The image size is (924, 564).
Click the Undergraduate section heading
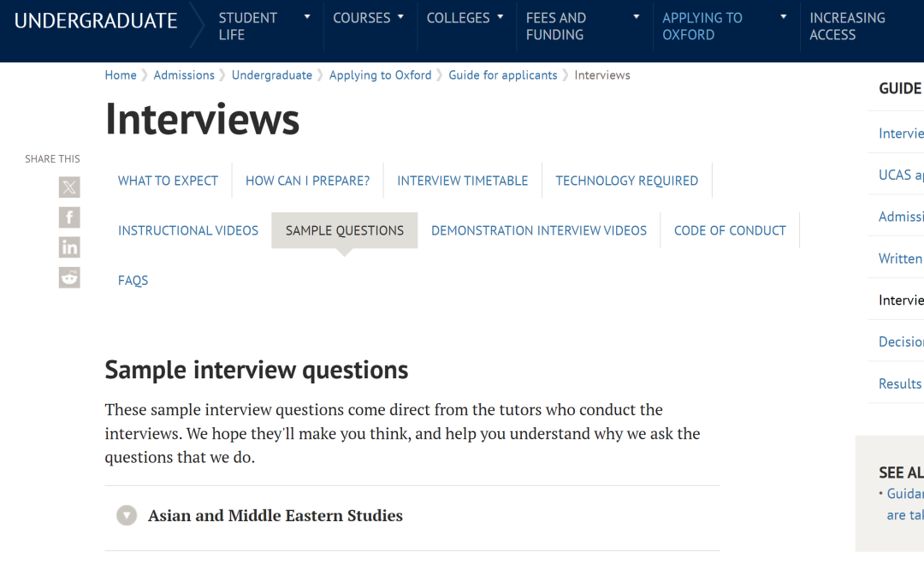pyautogui.click(x=96, y=21)
